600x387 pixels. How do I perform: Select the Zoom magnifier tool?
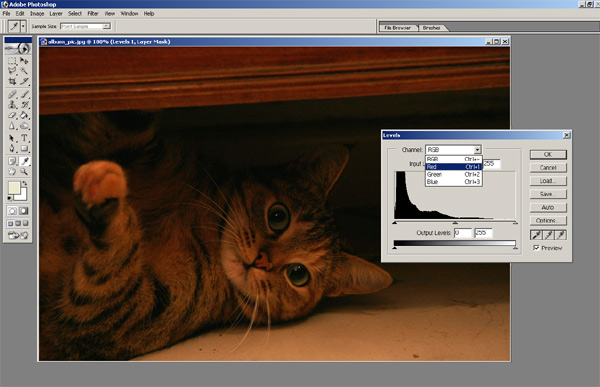tap(24, 171)
